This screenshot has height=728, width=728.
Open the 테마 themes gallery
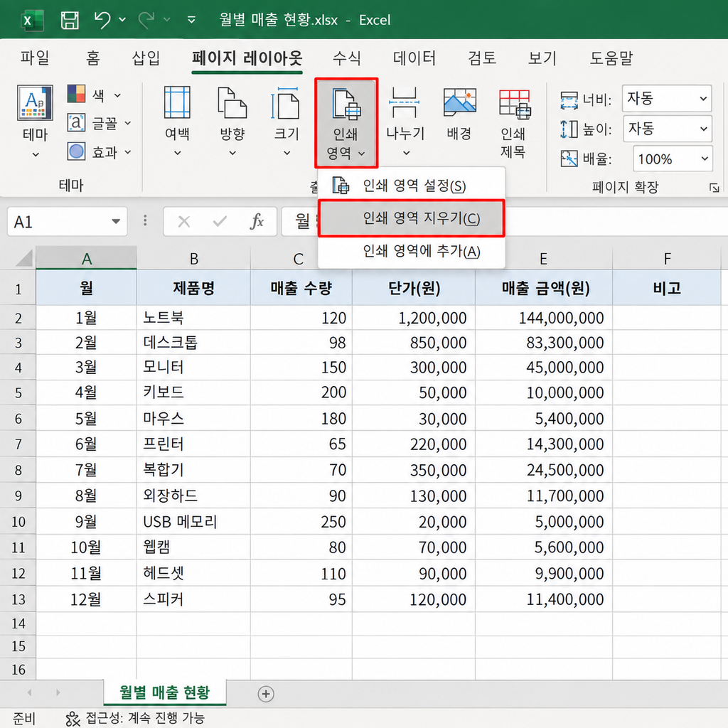click(36, 122)
